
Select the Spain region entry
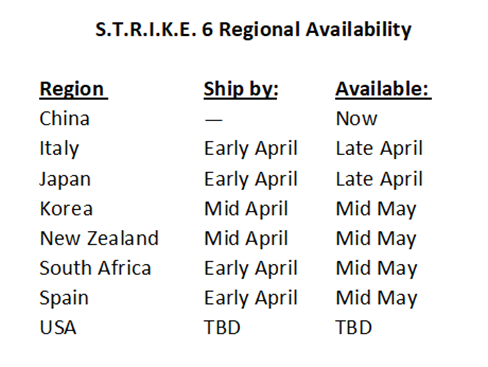64,298
